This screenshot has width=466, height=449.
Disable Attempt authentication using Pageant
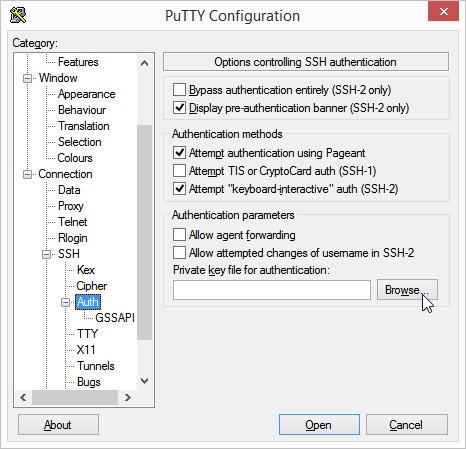(x=179, y=153)
